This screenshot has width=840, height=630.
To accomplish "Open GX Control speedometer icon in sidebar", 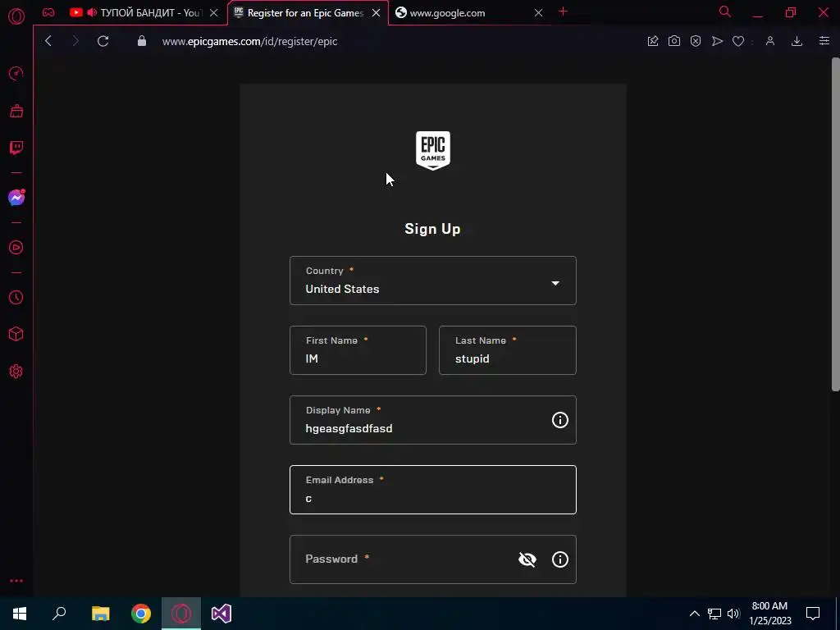I will click(16, 73).
